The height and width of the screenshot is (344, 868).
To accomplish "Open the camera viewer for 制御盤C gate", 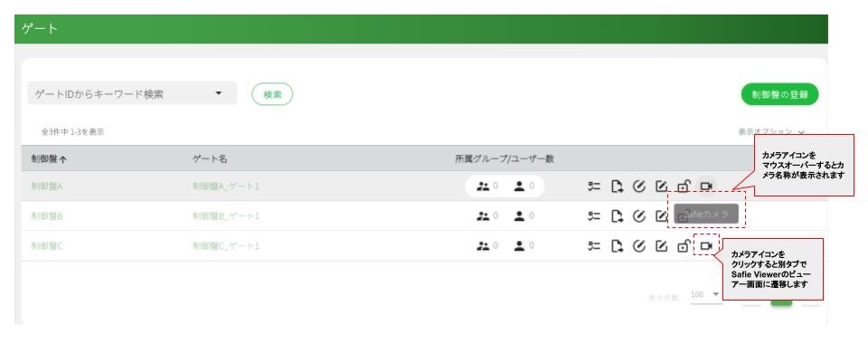I will (706, 245).
